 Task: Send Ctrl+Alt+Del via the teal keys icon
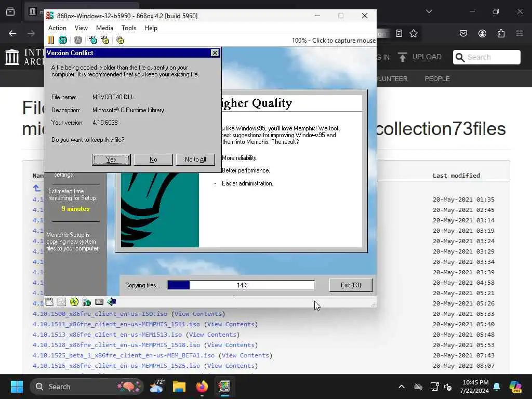[92, 40]
